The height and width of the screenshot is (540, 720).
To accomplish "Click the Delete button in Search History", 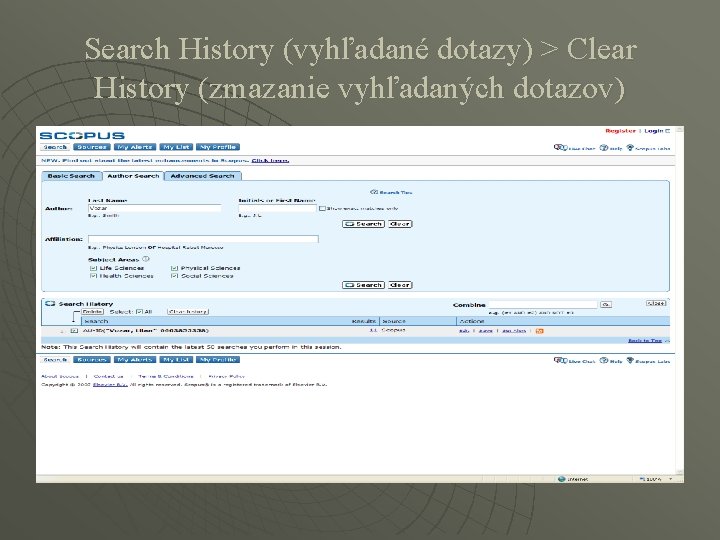I will pos(92,311).
